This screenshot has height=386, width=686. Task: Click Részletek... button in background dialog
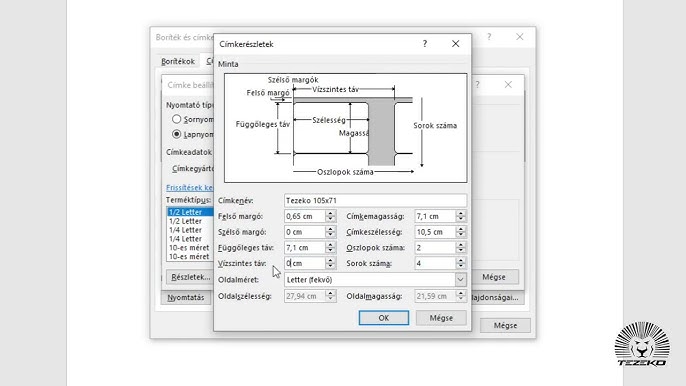190,277
